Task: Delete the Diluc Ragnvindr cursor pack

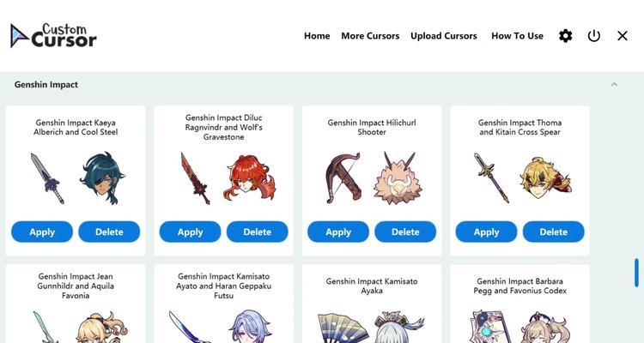Action: [257, 232]
